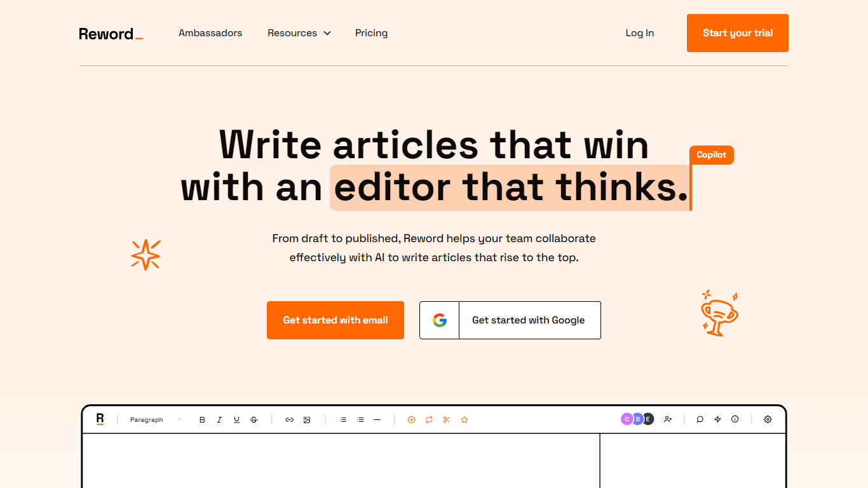Toggle italic formatting in editor toolbar
Viewport: 868px width, 488px height.
[219, 420]
